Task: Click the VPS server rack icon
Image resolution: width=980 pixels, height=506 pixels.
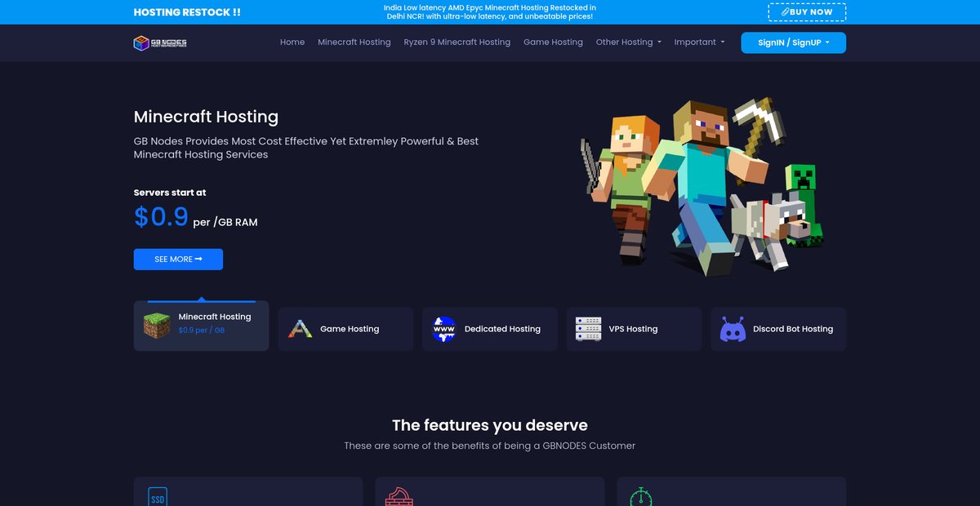Action: tap(588, 329)
